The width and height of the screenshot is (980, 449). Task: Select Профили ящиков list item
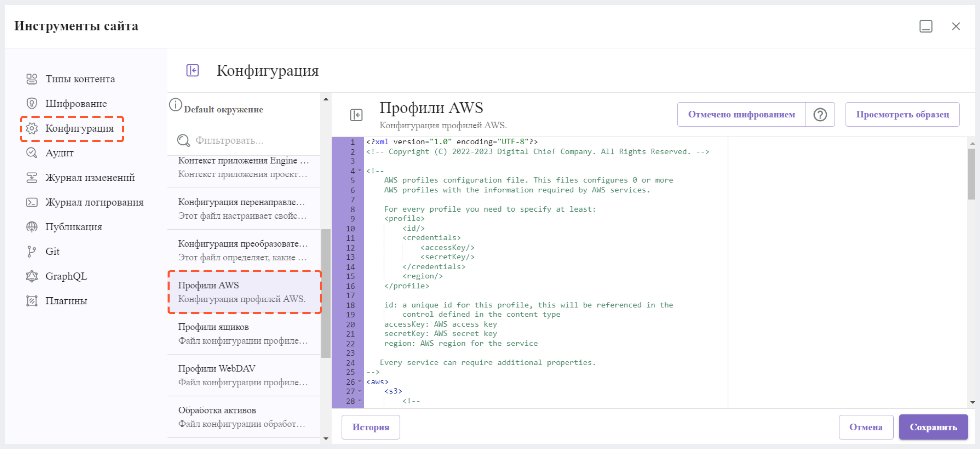pos(243,334)
